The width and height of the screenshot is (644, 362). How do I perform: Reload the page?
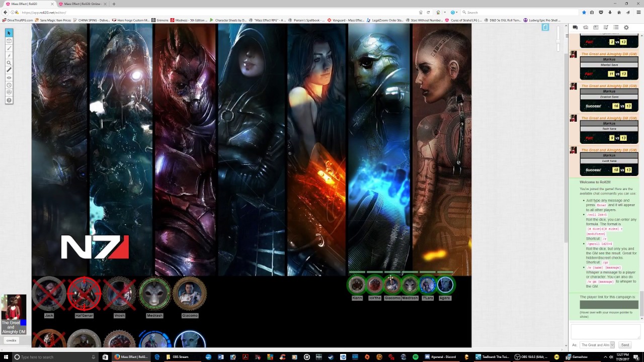[428, 13]
